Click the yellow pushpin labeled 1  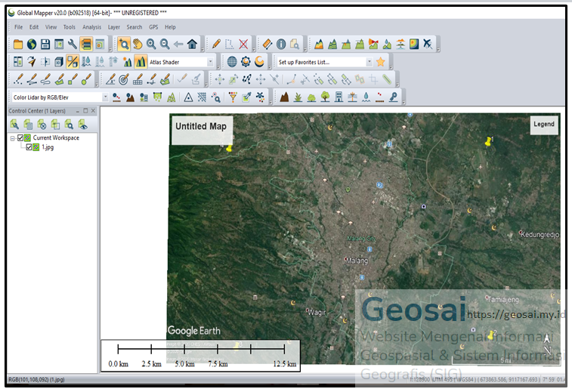click(487, 142)
